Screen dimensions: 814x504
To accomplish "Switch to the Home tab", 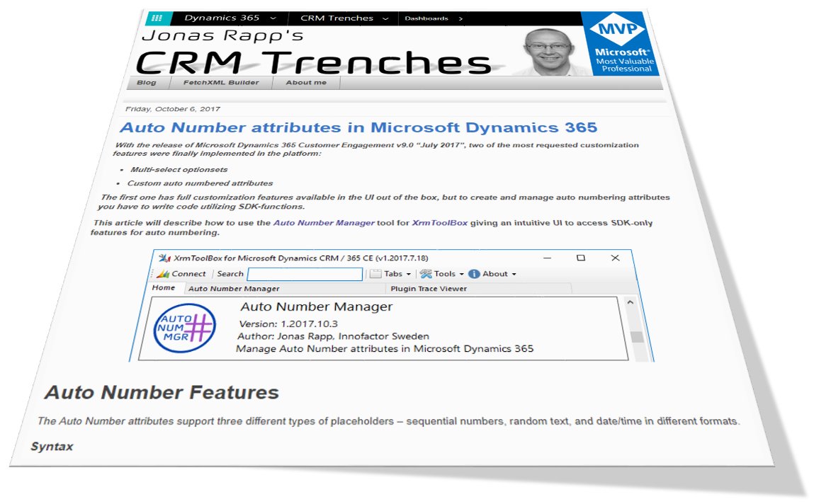I will 164,288.
